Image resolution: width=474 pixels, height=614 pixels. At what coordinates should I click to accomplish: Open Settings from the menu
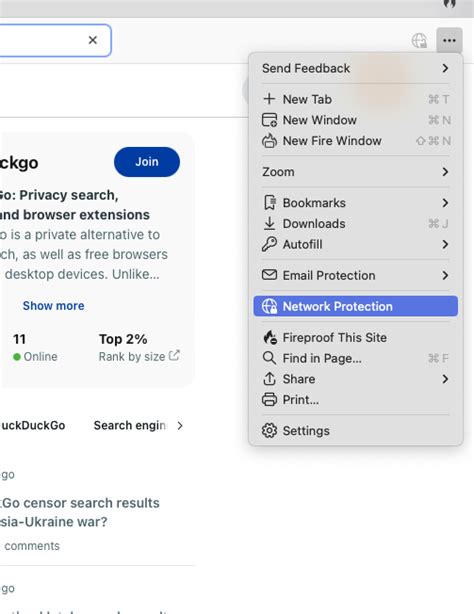[x=355, y=430]
